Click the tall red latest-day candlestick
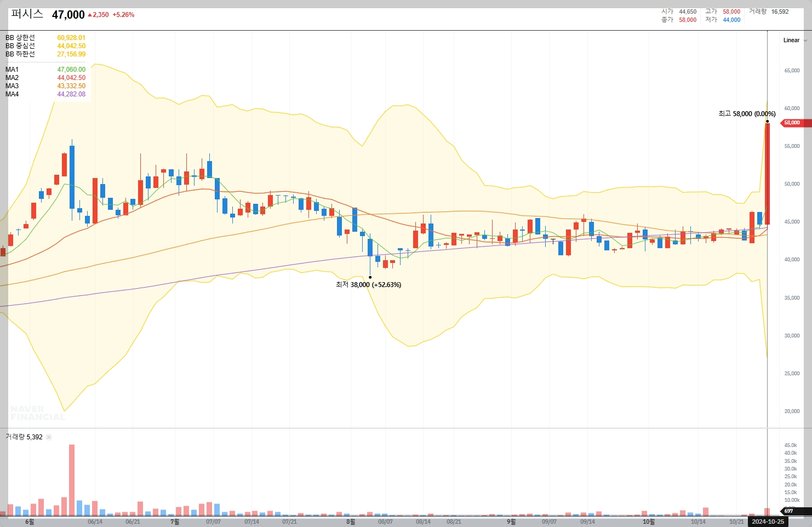This screenshot has height=527, width=812. [x=767, y=174]
